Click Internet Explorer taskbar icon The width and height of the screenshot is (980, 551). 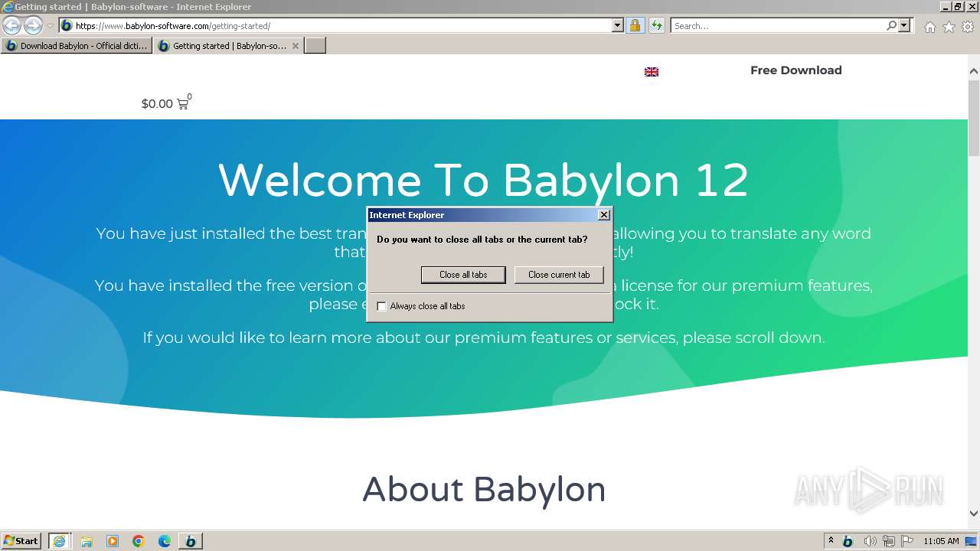tap(60, 541)
